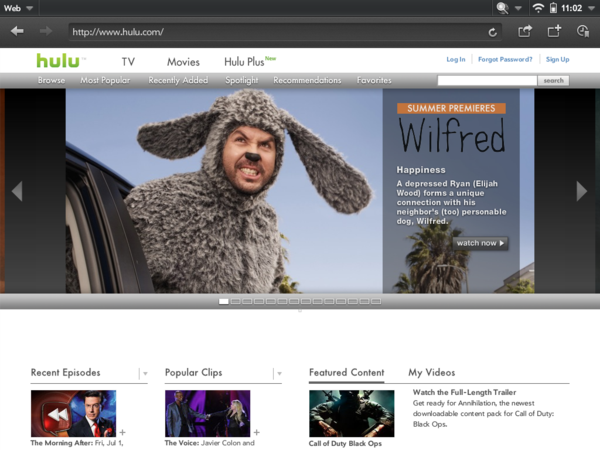600x450 pixels.
Task: Open the Web app menu dropdown
Action: pyautogui.click(x=18, y=7)
